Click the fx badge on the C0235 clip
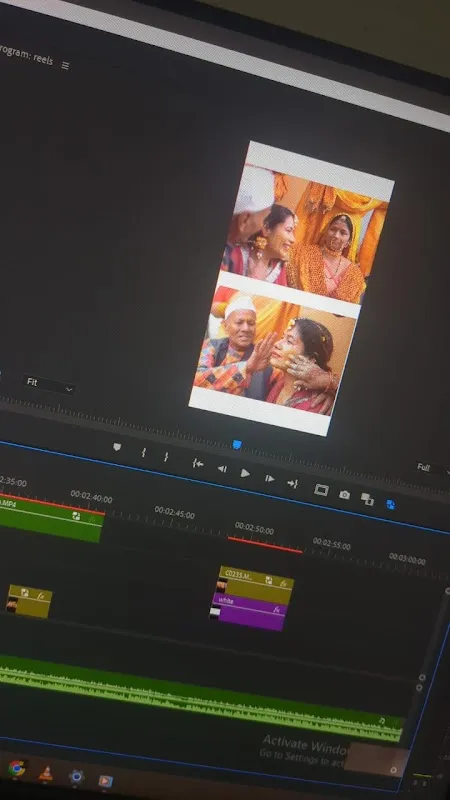 284,583
